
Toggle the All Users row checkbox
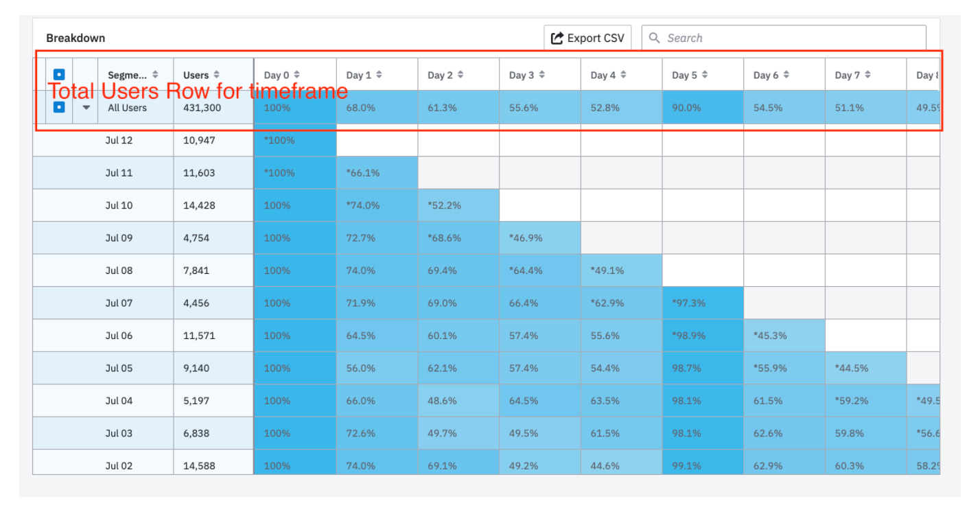59,107
